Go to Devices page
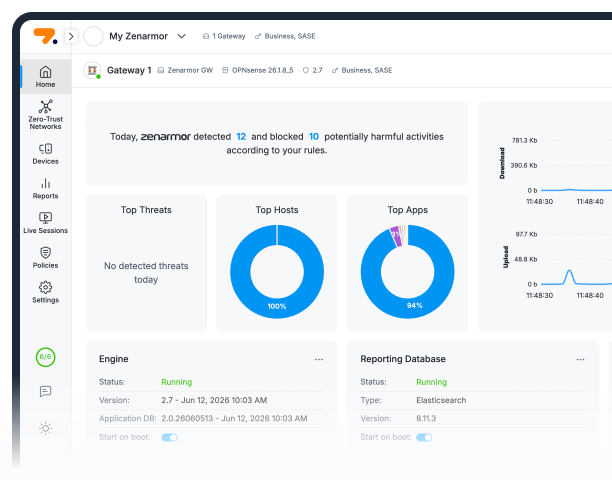Screen dimensions: 612x480 [x=45, y=154]
